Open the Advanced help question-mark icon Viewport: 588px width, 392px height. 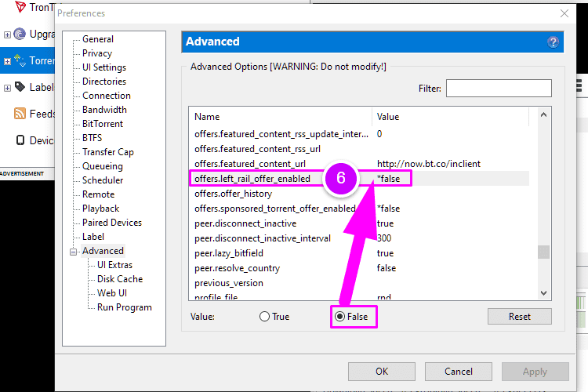click(x=554, y=42)
